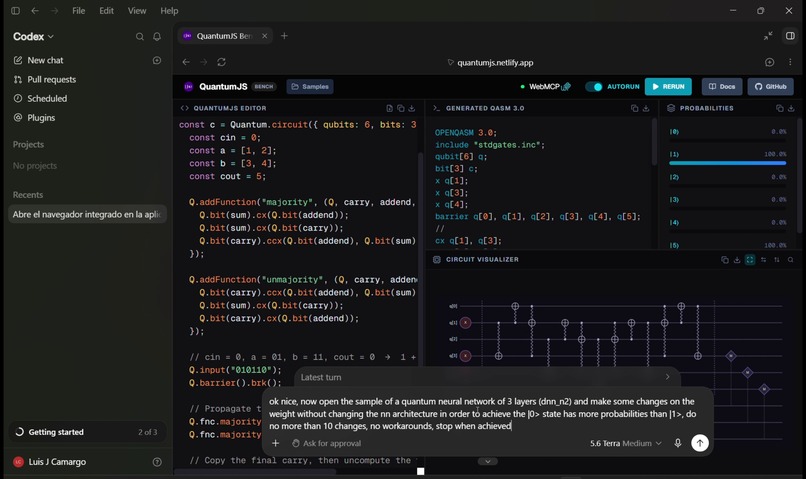806x479 pixels.
Task: Click the |1) 100% probability bar
Action: (727, 163)
